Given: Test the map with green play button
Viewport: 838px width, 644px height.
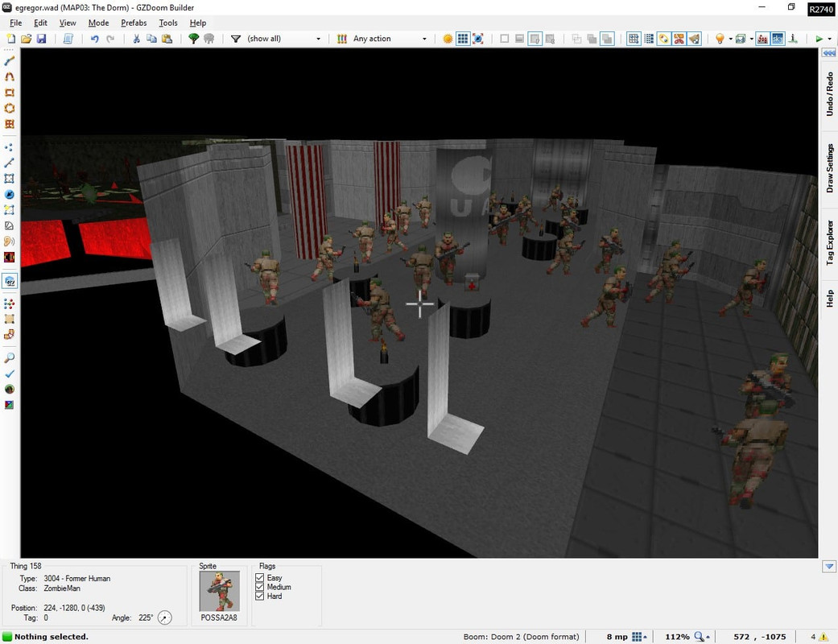Looking at the screenshot, I should point(819,39).
